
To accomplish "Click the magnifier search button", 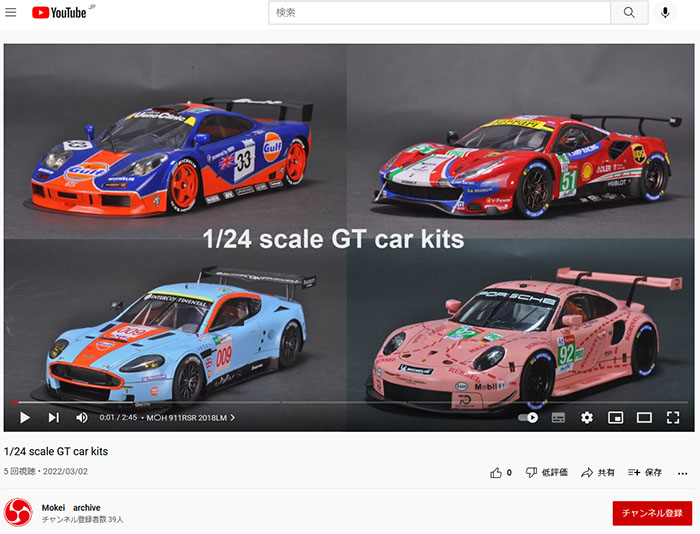I will [629, 13].
